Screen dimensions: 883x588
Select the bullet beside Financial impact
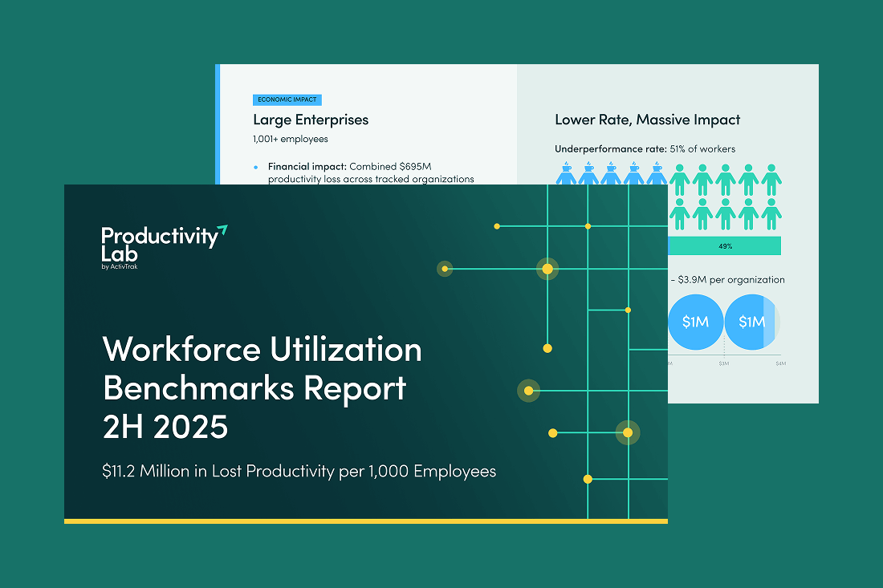click(x=257, y=167)
